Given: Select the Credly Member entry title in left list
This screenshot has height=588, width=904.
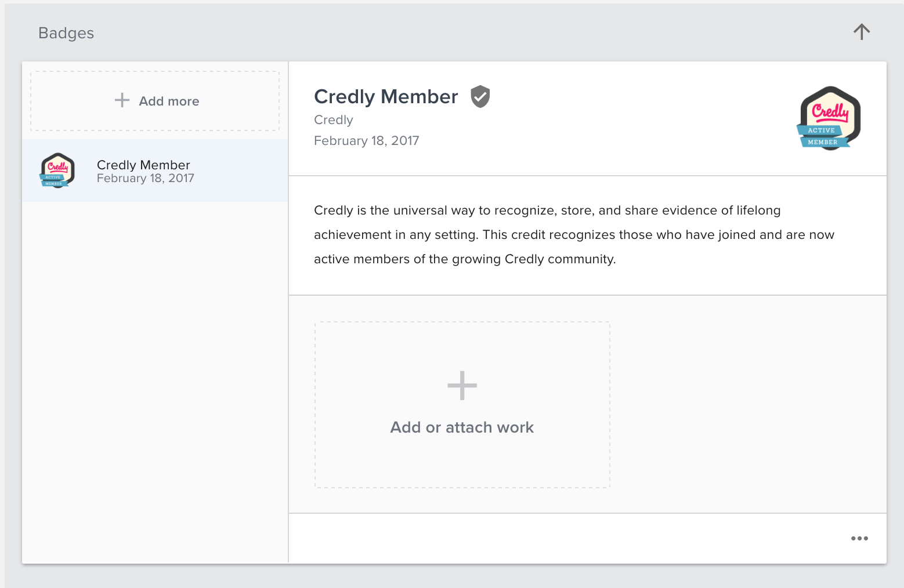Looking at the screenshot, I should point(143,165).
